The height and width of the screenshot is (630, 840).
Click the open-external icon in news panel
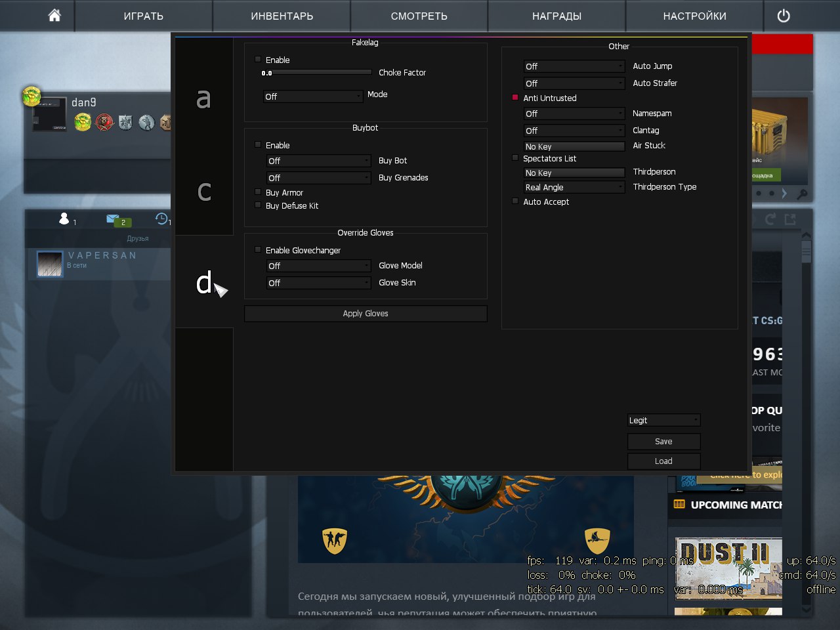point(790,219)
